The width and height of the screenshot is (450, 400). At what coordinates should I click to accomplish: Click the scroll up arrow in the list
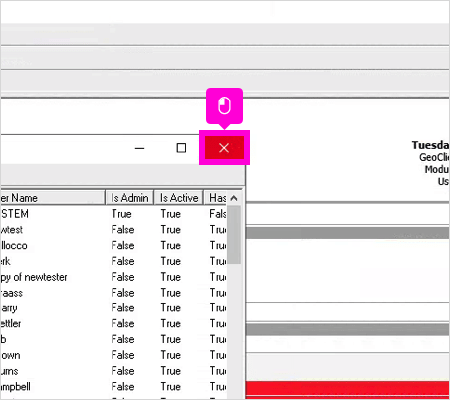(234, 198)
